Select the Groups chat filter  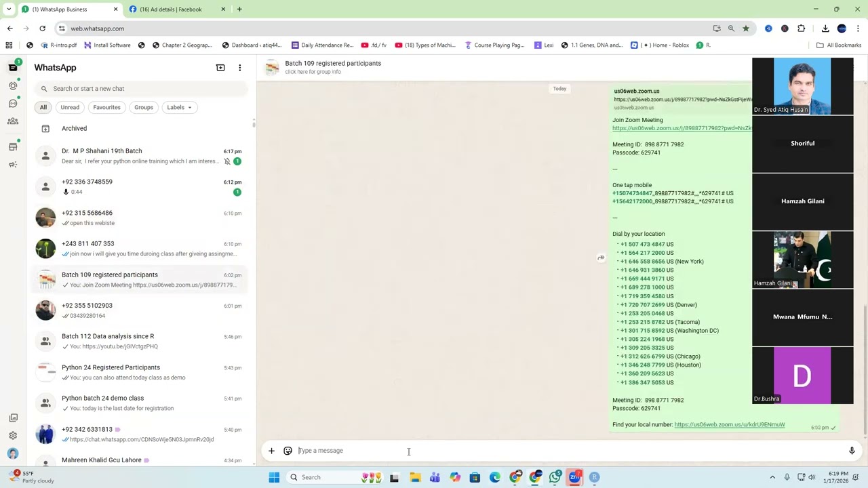[x=144, y=107]
